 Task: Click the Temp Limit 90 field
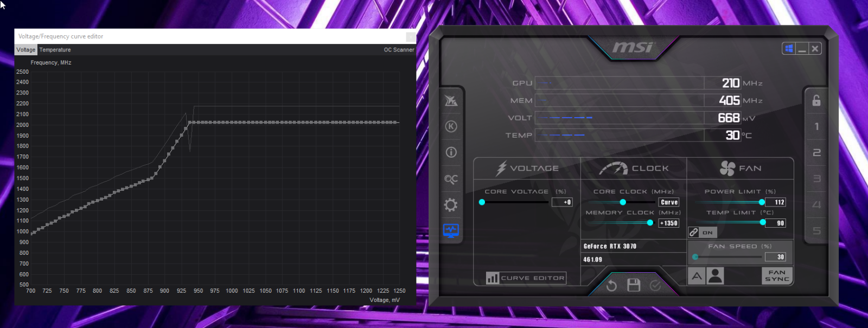(x=776, y=223)
